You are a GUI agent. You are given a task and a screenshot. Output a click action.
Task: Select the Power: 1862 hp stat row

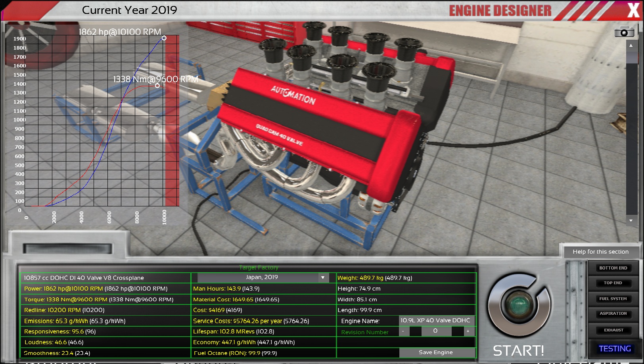point(105,289)
